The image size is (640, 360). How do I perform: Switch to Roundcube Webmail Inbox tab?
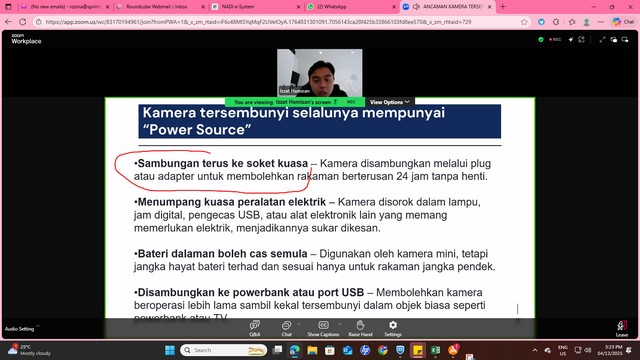point(160,7)
